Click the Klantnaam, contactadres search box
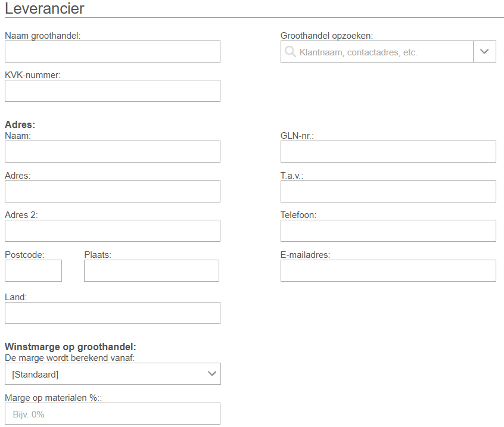504x427 pixels. pos(381,52)
